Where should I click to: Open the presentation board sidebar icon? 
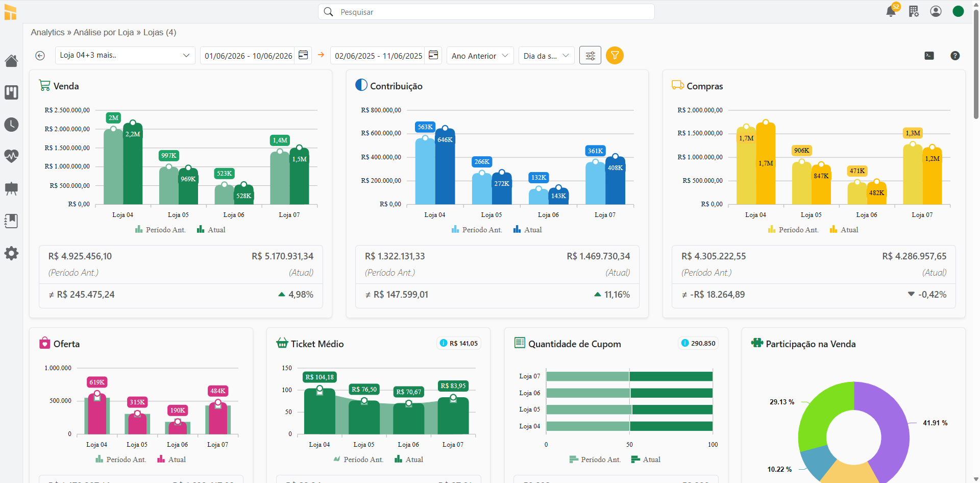11,188
